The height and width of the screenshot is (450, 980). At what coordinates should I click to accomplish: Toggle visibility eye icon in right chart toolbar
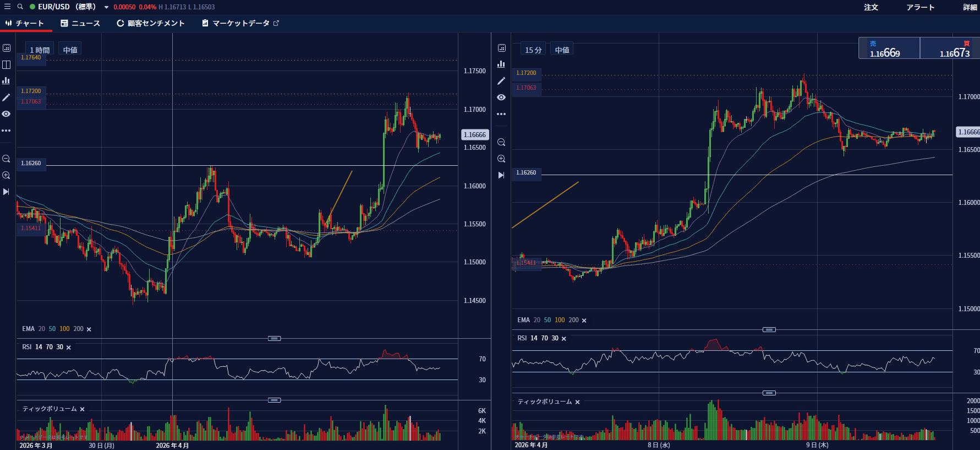[501, 97]
